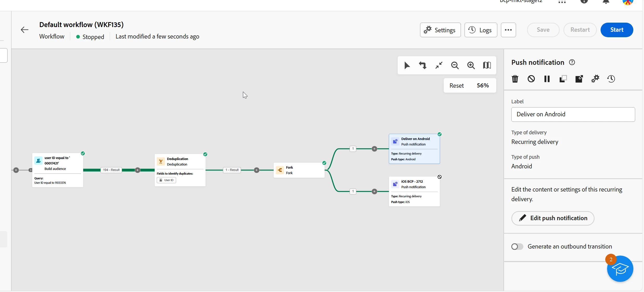Open activity logs clock icon in panel

point(611,79)
